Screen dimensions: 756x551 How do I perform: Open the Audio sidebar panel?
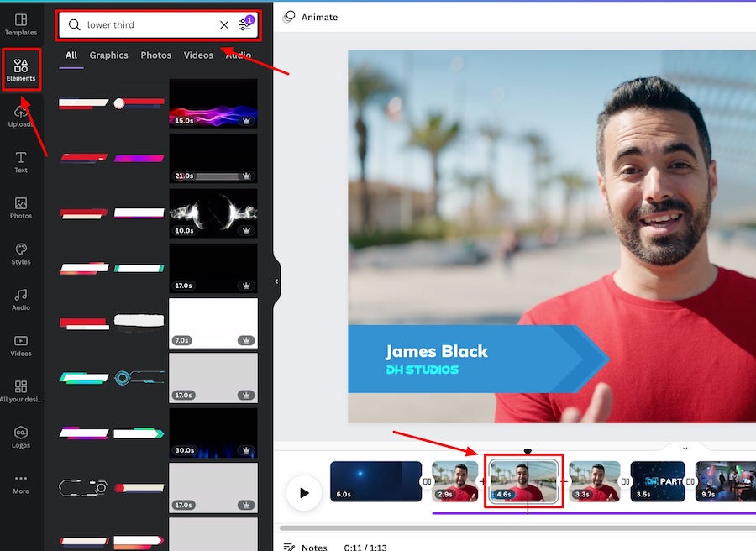coord(21,300)
